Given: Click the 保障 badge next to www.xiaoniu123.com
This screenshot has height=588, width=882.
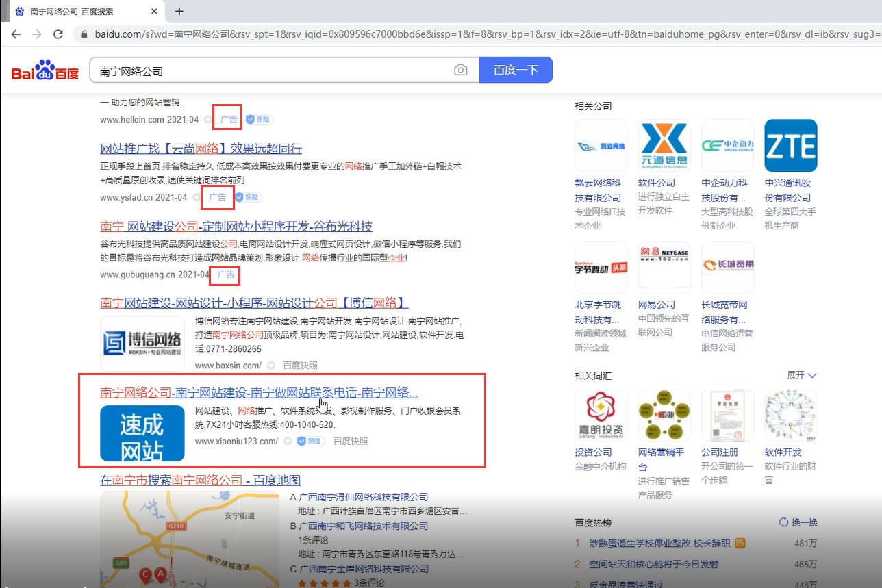Looking at the screenshot, I should 310,441.
